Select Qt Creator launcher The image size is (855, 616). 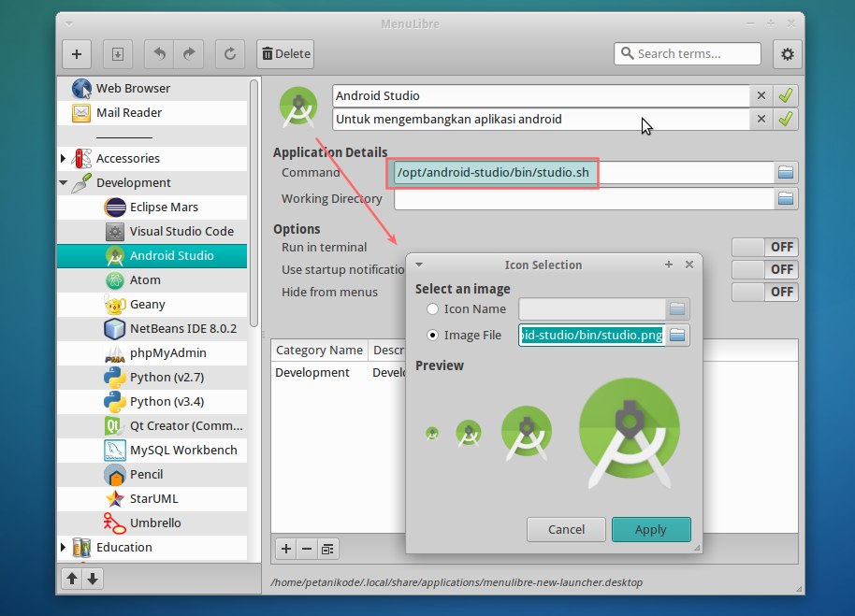point(152,426)
